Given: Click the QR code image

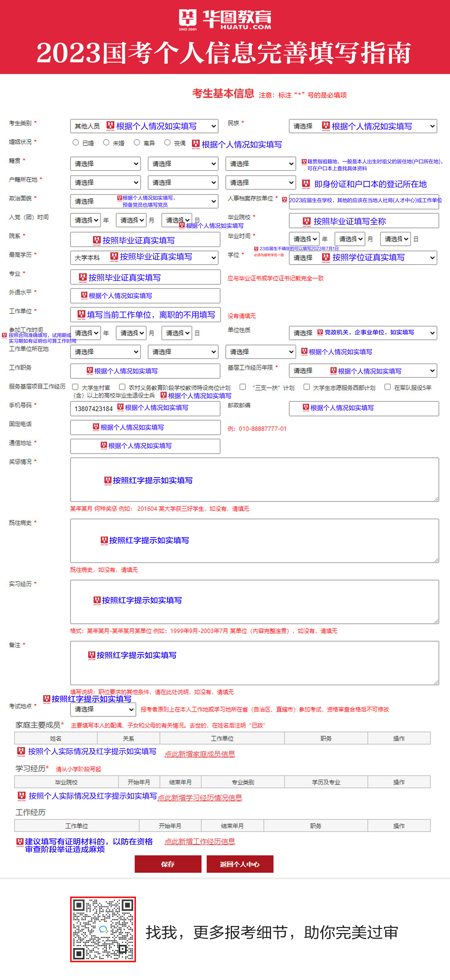Looking at the screenshot, I should 103,929.
